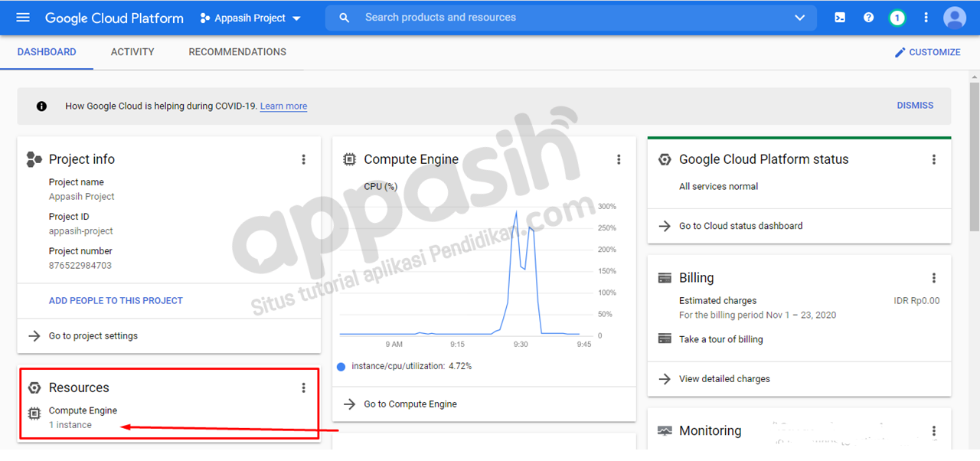Go to Cloud status dashboard link
The image size is (980, 461).
pyautogui.click(x=741, y=226)
